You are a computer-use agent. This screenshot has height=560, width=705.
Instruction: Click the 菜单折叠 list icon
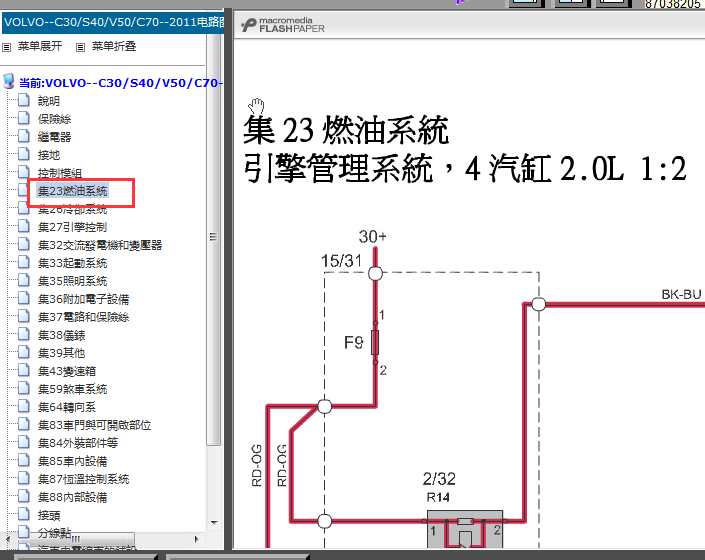(x=80, y=47)
